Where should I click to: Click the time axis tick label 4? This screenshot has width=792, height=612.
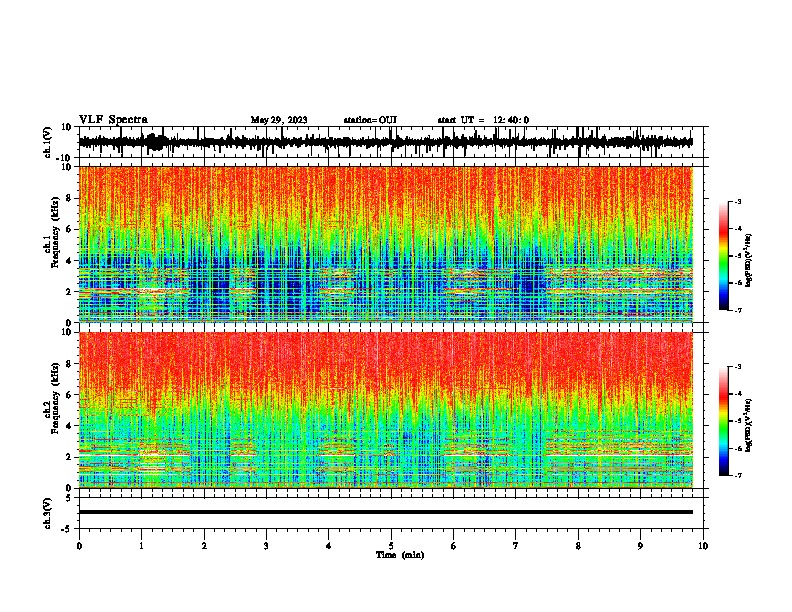329,546
